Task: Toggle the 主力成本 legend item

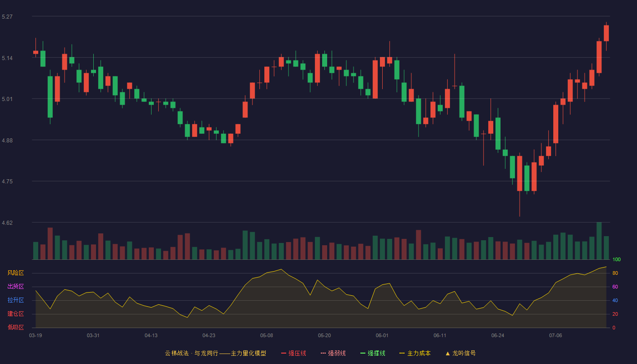Action: (415, 353)
